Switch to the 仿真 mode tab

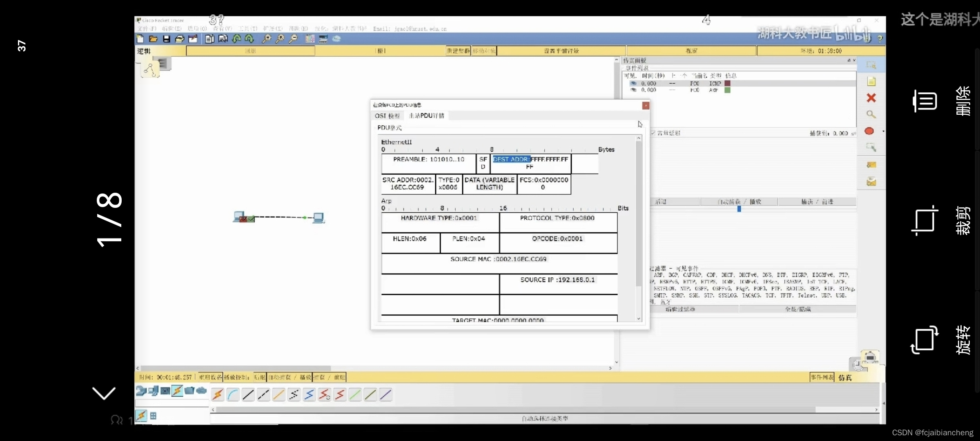pyautogui.click(x=845, y=378)
